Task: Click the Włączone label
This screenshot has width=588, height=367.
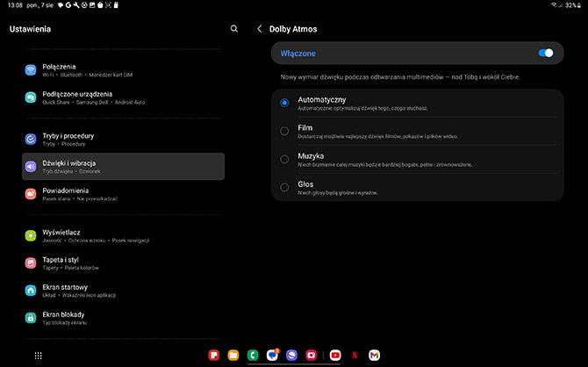Action: (x=298, y=54)
